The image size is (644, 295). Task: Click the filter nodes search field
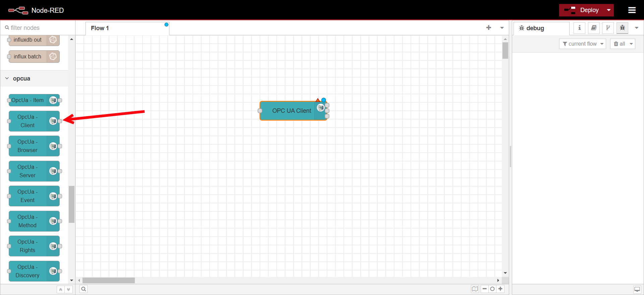coord(38,28)
